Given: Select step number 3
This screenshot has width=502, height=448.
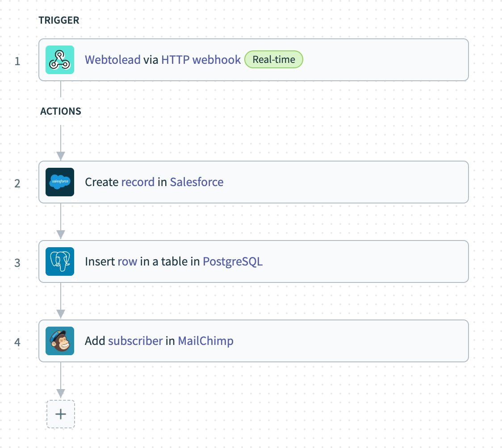Looking at the screenshot, I should click(x=17, y=262).
